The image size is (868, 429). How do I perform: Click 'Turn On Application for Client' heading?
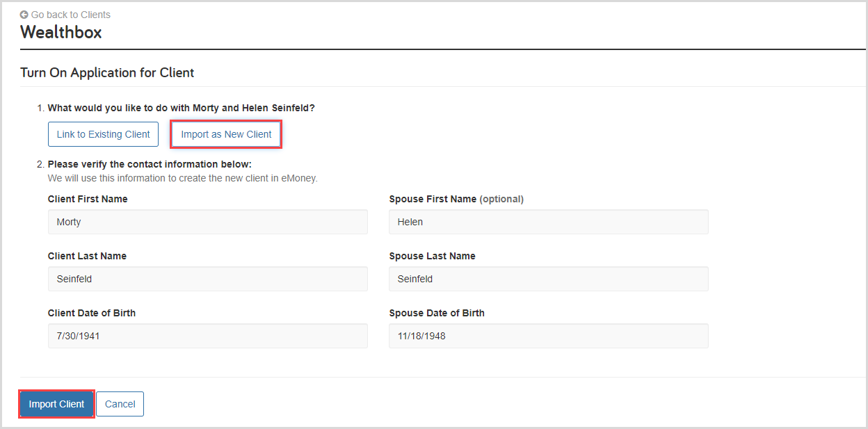click(x=107, y=72)
